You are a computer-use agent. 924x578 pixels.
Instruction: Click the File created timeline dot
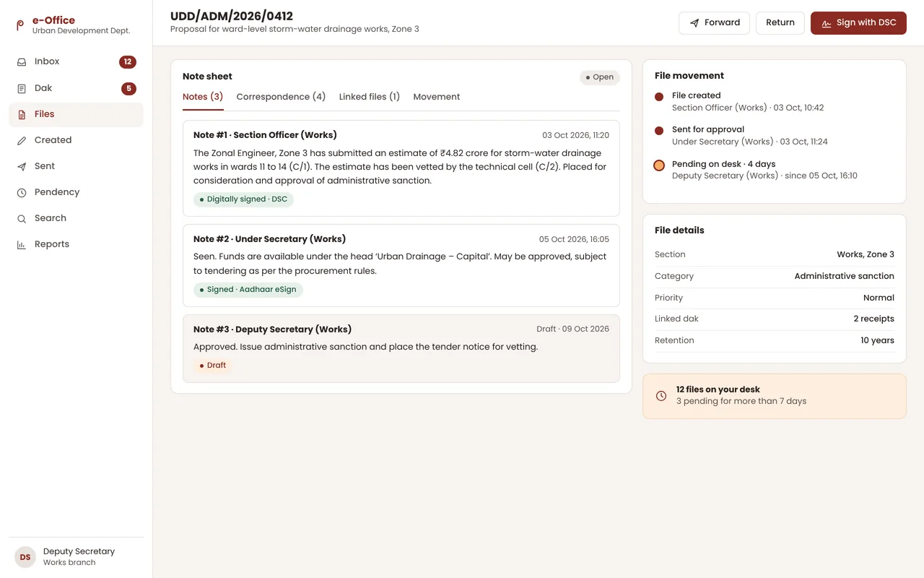pyautogui.click(x=659, y=97)
